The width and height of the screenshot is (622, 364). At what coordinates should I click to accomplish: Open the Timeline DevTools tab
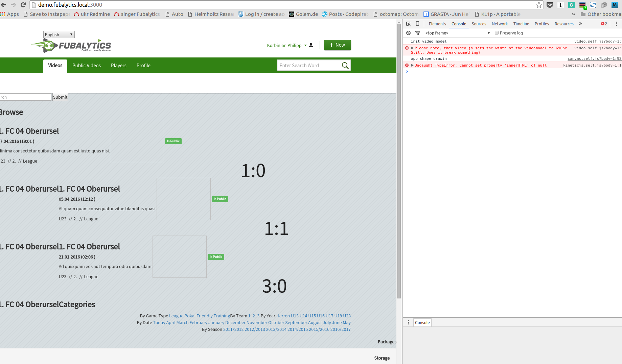521,24
